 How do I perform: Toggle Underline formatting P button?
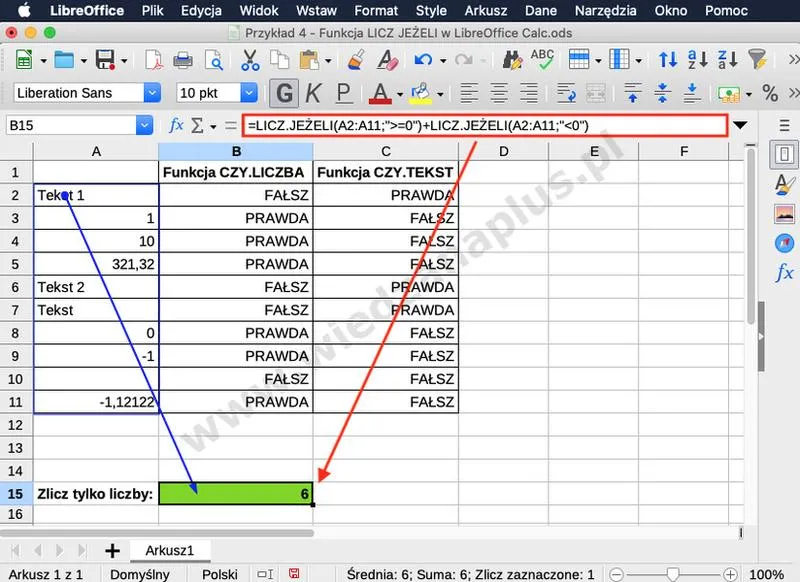coord(344,93)
